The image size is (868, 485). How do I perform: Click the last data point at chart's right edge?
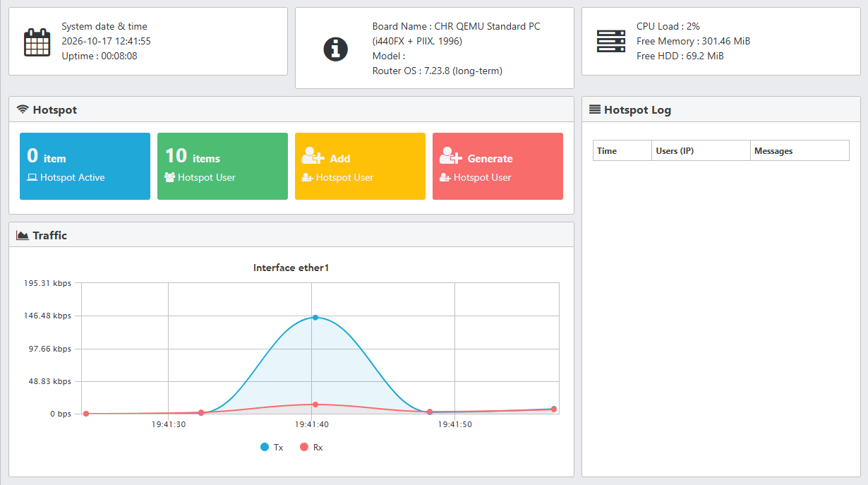point(554,409)
